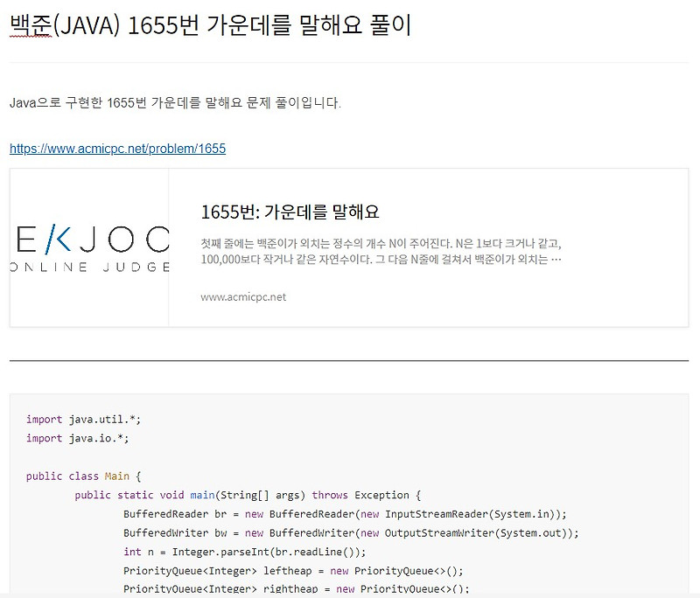Open the acmicpc.net problem 1655 hyperlink
The image size is (700, 598).
click(117, 148)
